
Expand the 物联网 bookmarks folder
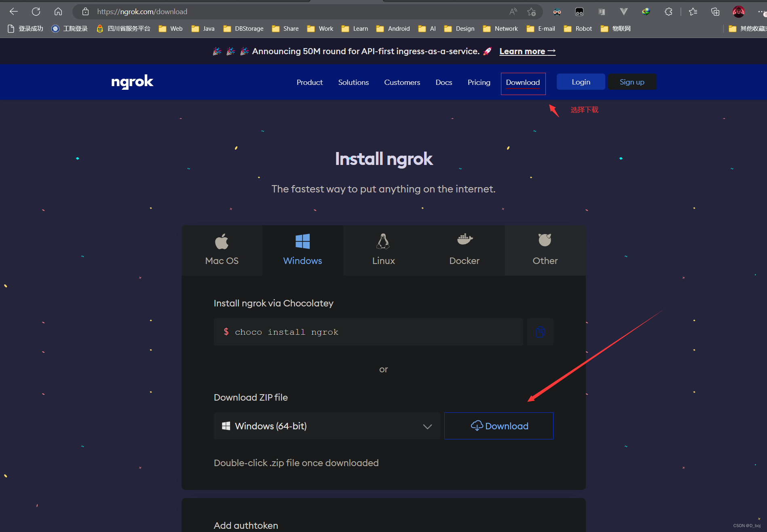(x=616, y=29)
